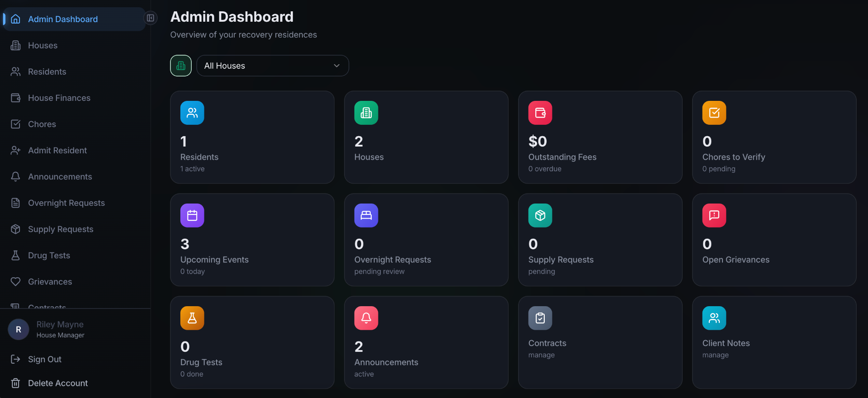Open the All Houses dropdown
Image resolution: width=868 pixels, height=398 pixels.
tap(273, 66)
